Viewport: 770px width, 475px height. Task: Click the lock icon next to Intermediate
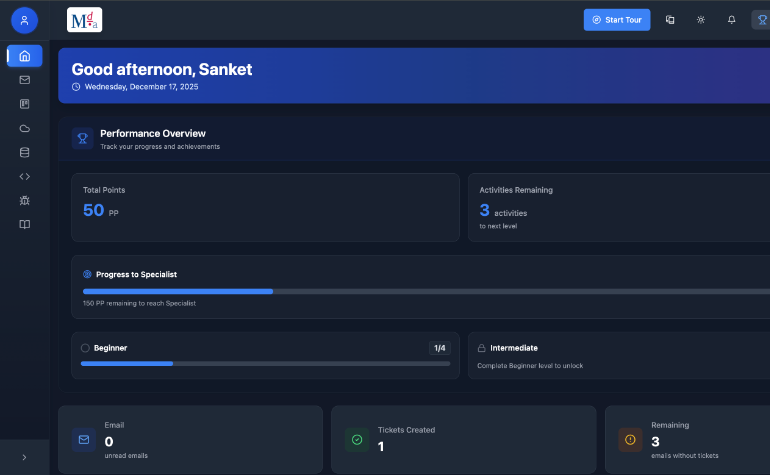[482, 348]
